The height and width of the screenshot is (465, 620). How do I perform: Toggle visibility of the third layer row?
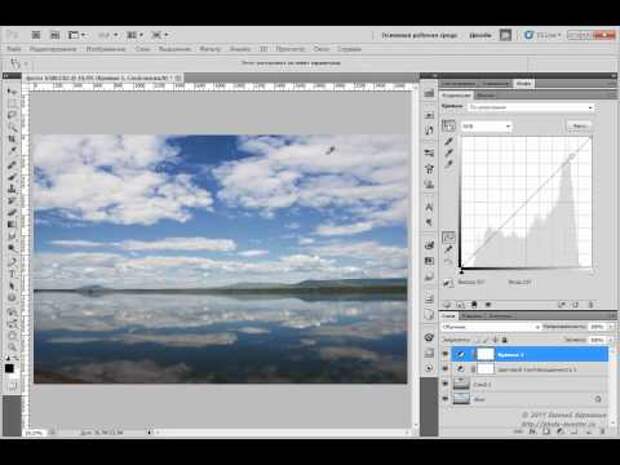[x=445, y=384]
